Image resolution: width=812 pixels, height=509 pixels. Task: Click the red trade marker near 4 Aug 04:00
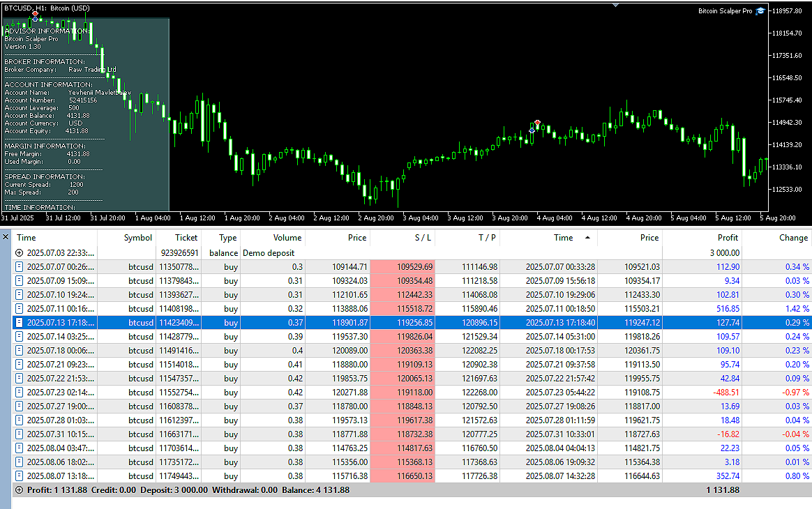coord(538,123)
